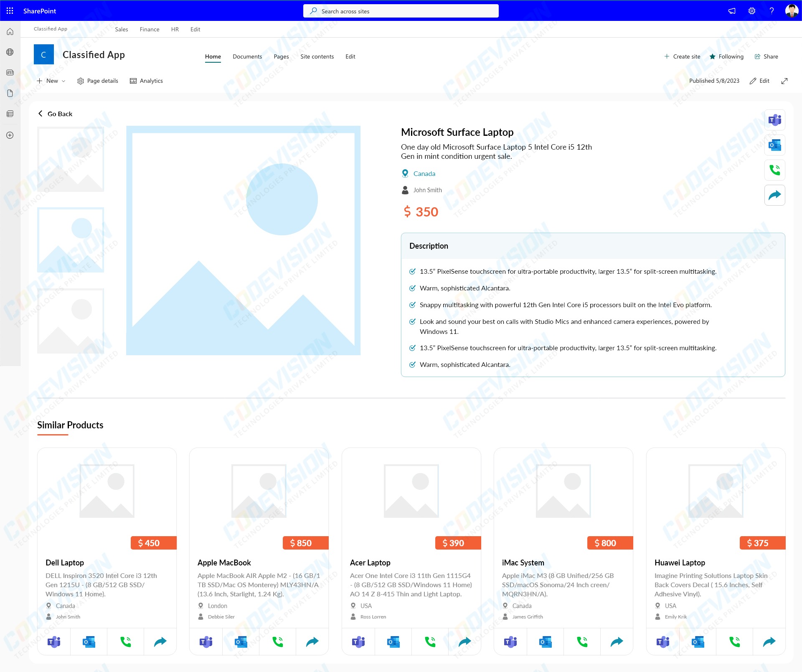The height and width of the screenshot is (672, 802).
Task: Click the Search across sites field
Action: [401, 11]
